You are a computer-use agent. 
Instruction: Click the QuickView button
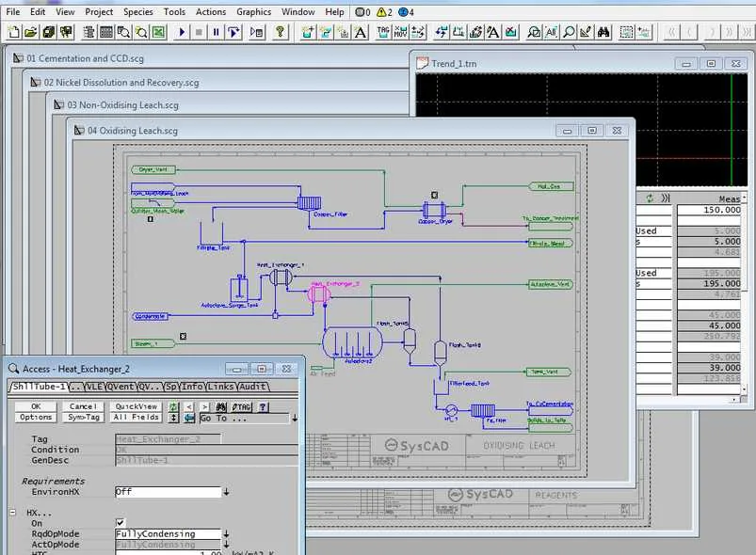pyautogui.click(x=137, y=406)
